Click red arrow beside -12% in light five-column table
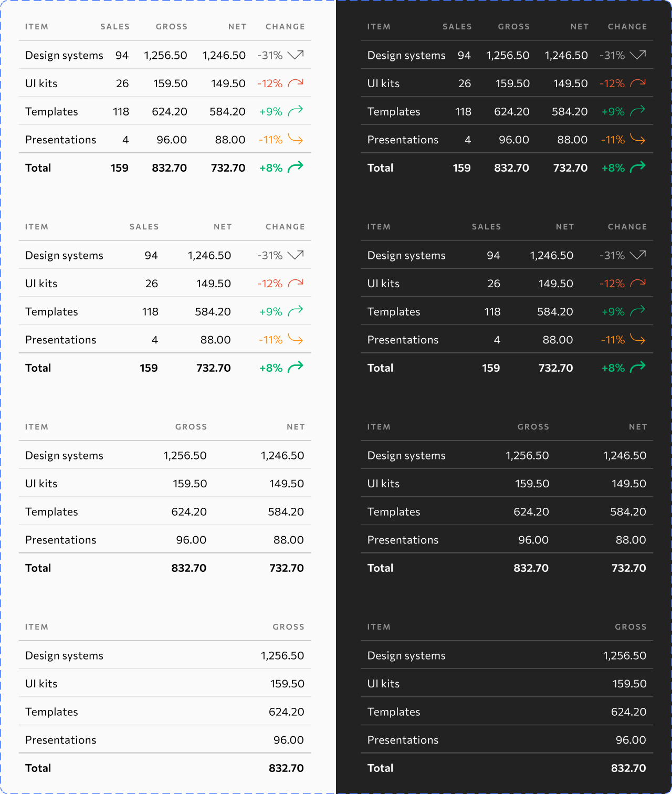The height and width of the screenshot is (794, 672). (x=296, y=83)
